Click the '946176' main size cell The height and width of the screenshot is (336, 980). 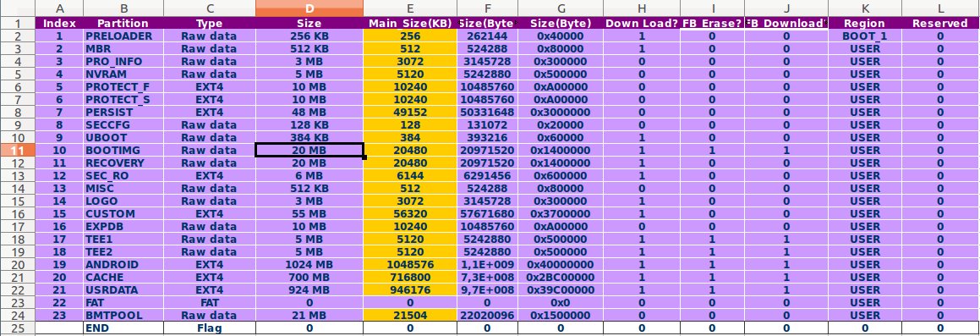pyautogui.click(x=410, y=289)
